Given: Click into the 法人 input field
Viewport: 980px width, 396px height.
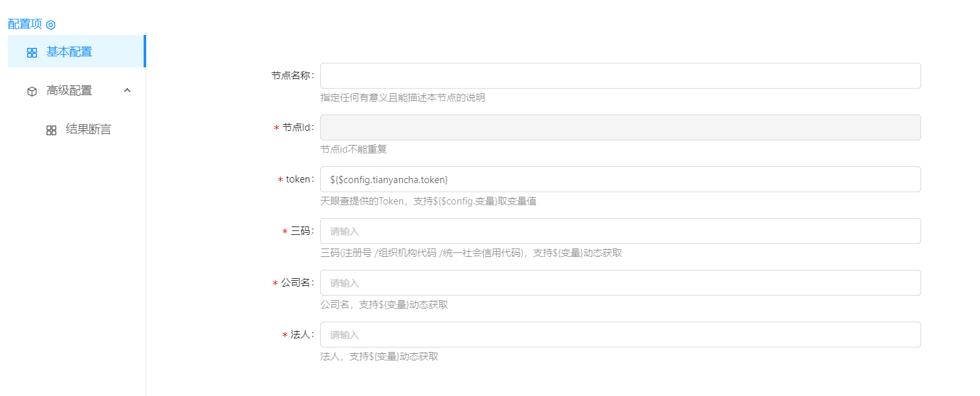Looking at the screenshot, I should [620, 335].
